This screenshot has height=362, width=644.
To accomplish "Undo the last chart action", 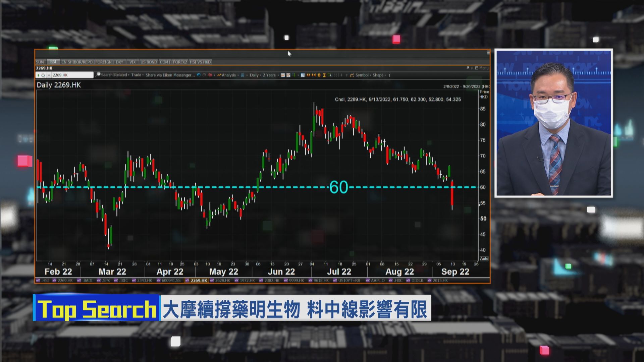I will coord(199,75).
